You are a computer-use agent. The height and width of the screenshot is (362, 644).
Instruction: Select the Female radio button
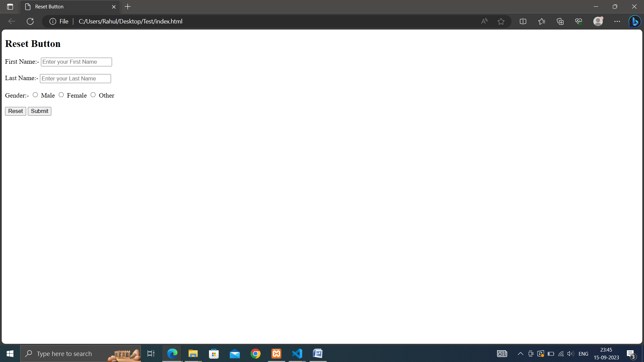(x=61, y=95)
